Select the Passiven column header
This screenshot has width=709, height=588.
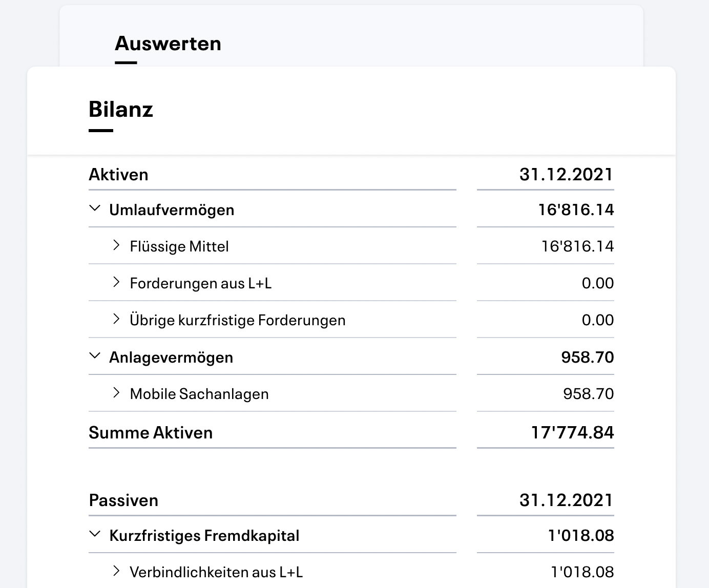coord(123,500)
